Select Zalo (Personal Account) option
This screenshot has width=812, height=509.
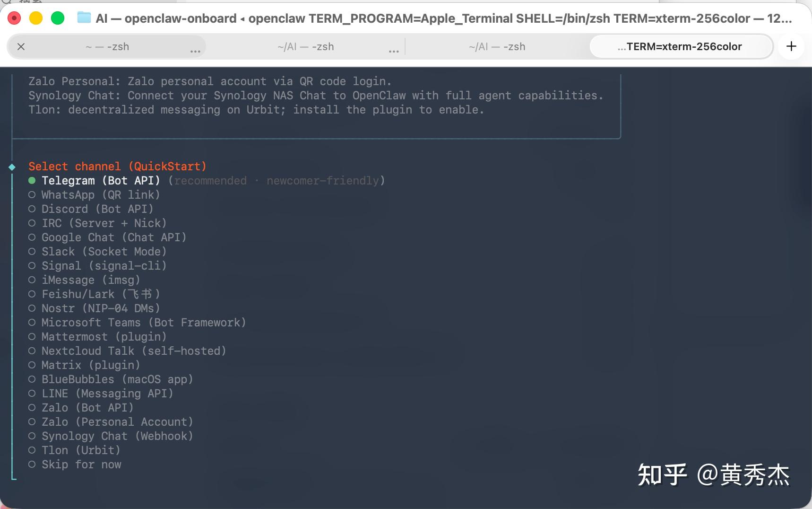click(111, 422)
